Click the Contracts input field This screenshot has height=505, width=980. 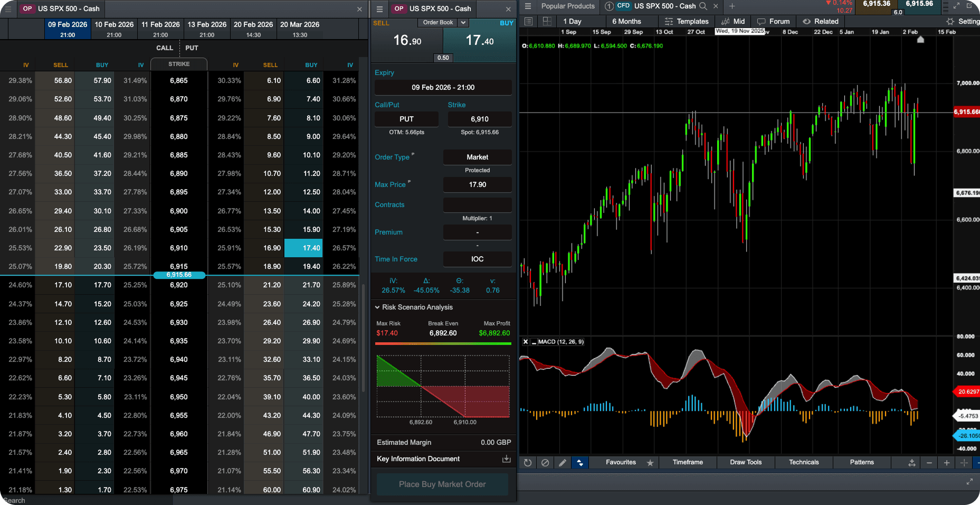[477, 205]
